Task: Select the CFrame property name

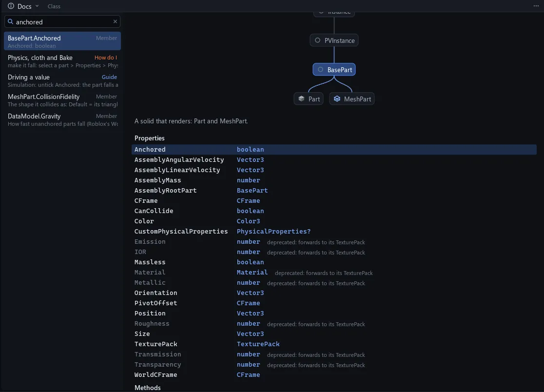Action: coord(146,200)
